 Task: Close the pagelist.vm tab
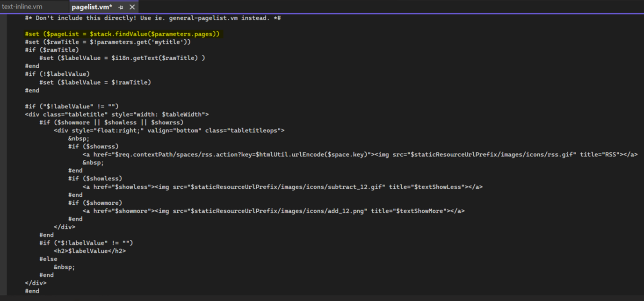click(132, 7)
